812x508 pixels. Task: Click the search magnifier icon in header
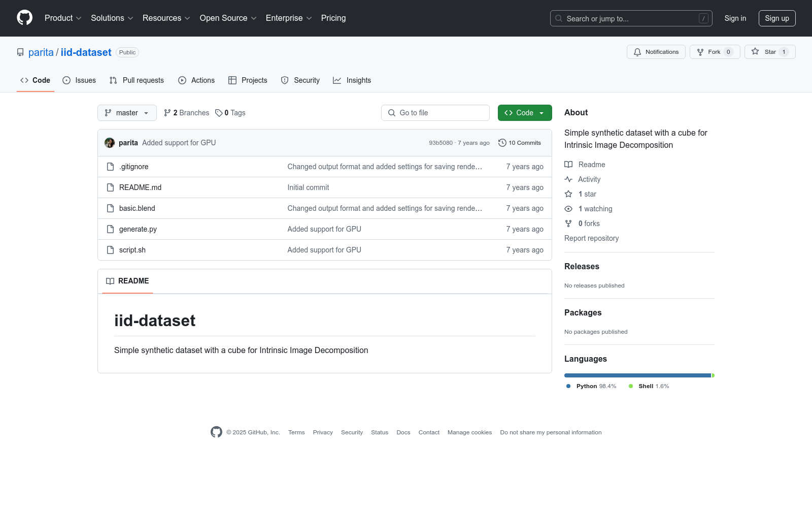(x=559, y=18)
